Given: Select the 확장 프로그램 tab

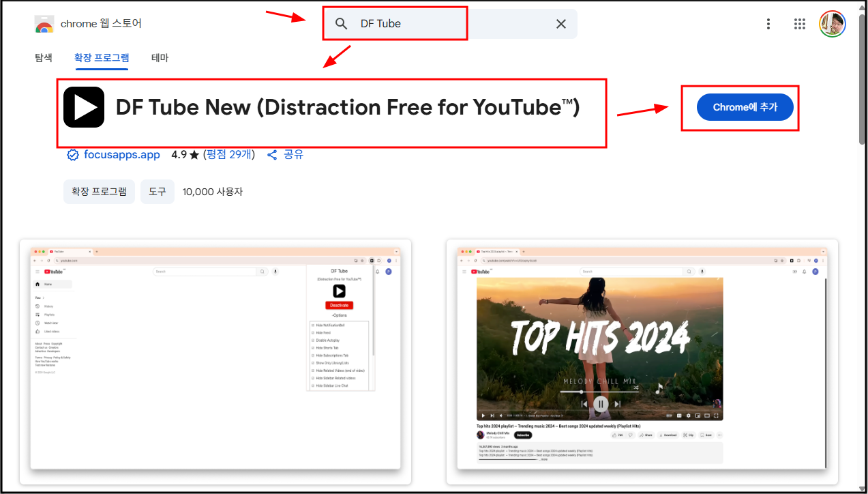Looking at the screenshot, I should click(102, 58).
